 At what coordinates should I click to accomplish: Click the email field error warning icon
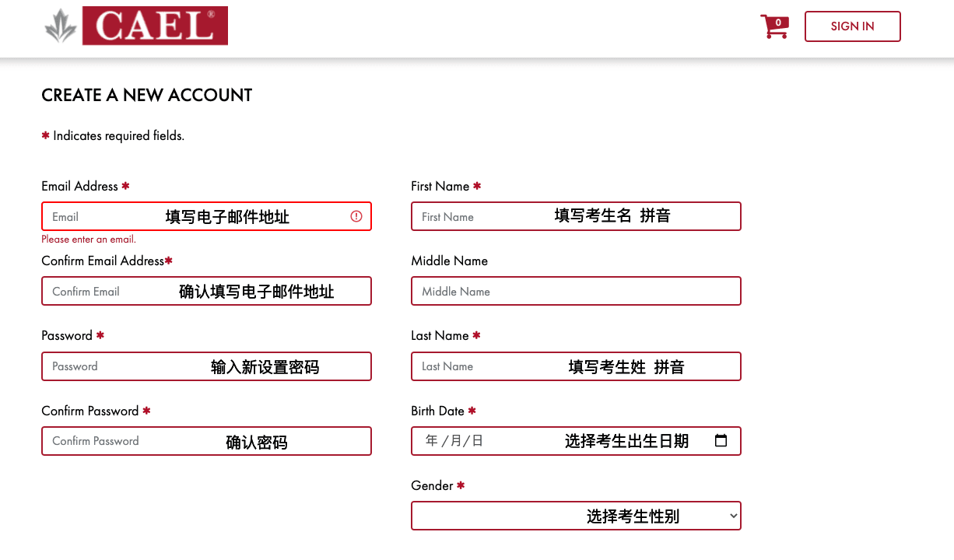tap(356, 216)
